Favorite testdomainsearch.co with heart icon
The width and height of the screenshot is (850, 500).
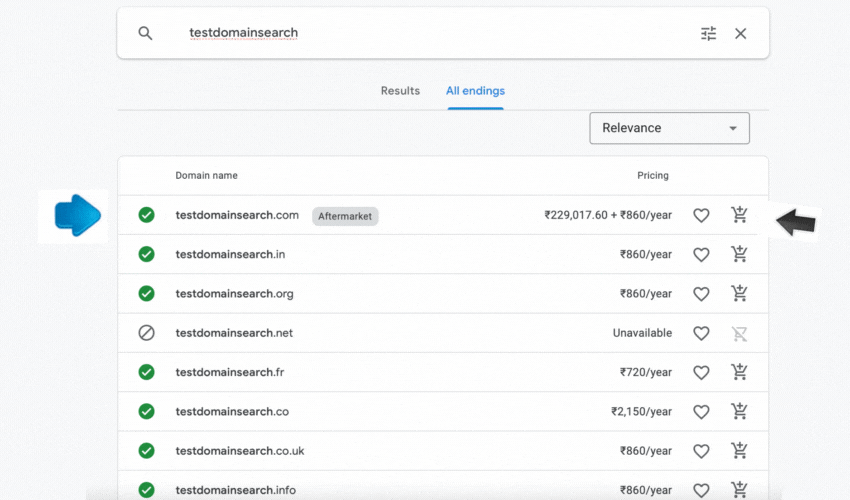(701, 412)
